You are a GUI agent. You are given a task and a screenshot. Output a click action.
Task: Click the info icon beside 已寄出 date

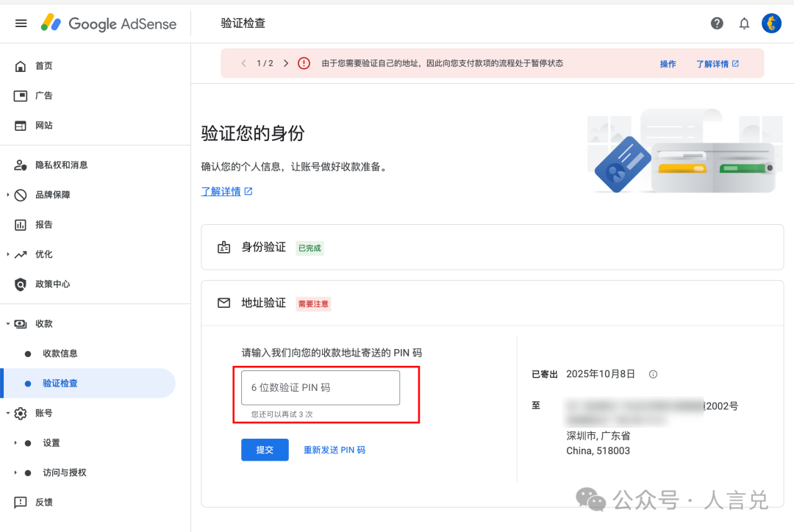pos(653,373)
